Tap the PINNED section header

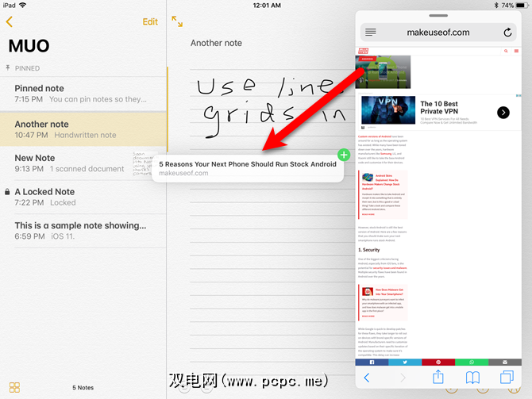click(27, 68)
